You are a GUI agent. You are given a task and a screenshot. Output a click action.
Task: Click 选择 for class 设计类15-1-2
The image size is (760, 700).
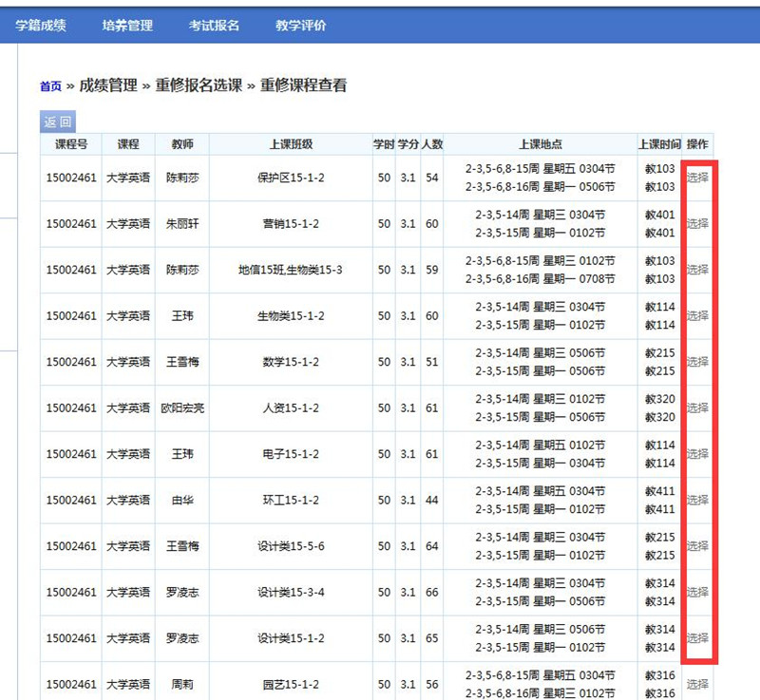(697, 638)
